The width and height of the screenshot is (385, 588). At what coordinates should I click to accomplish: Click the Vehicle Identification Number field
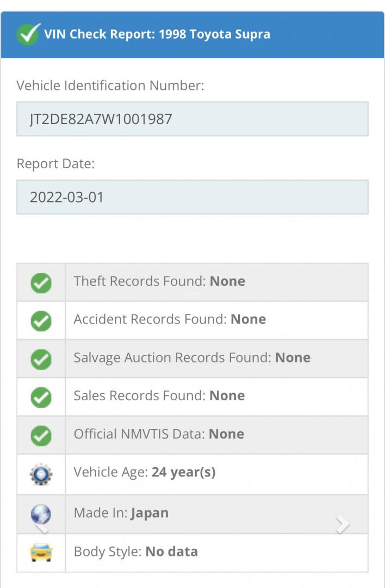(x=192, y=119)
